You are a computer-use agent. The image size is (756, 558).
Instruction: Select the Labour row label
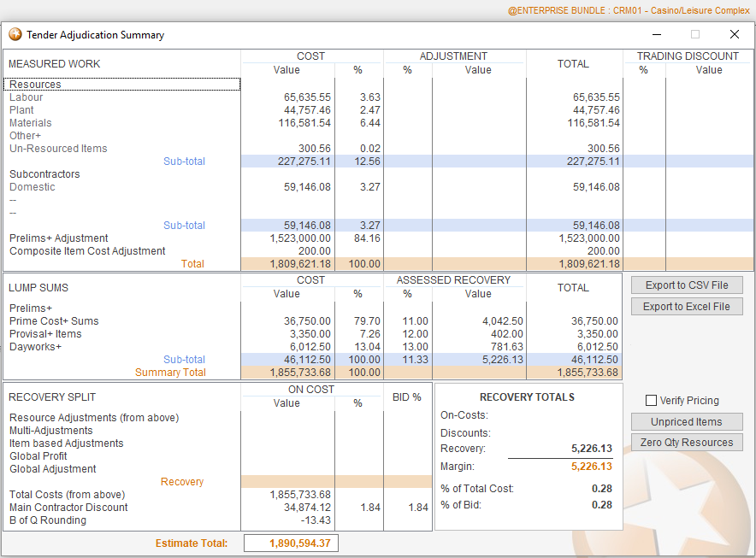coord(26,97)
